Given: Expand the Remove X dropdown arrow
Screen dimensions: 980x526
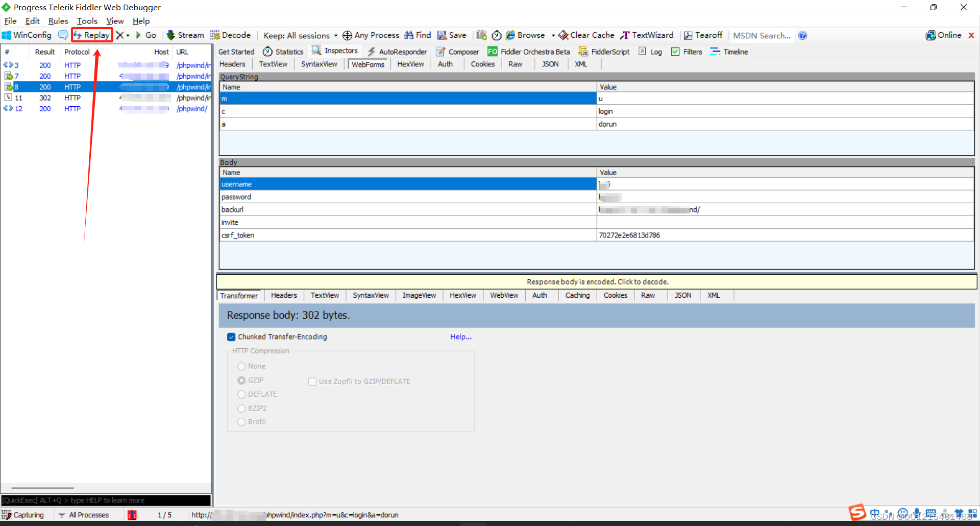Looking at the screenshot, I should pos(128,35).
